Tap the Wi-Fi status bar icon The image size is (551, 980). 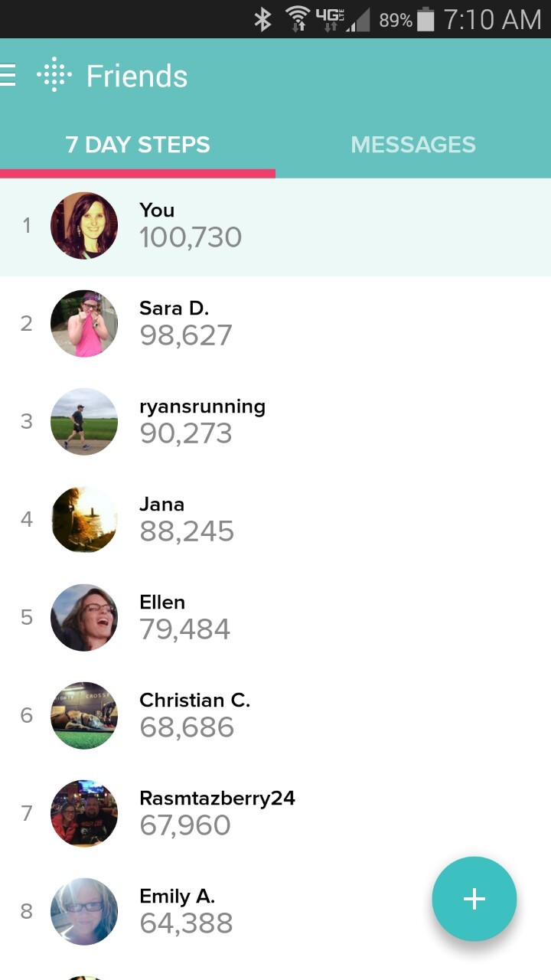point(296,20)
